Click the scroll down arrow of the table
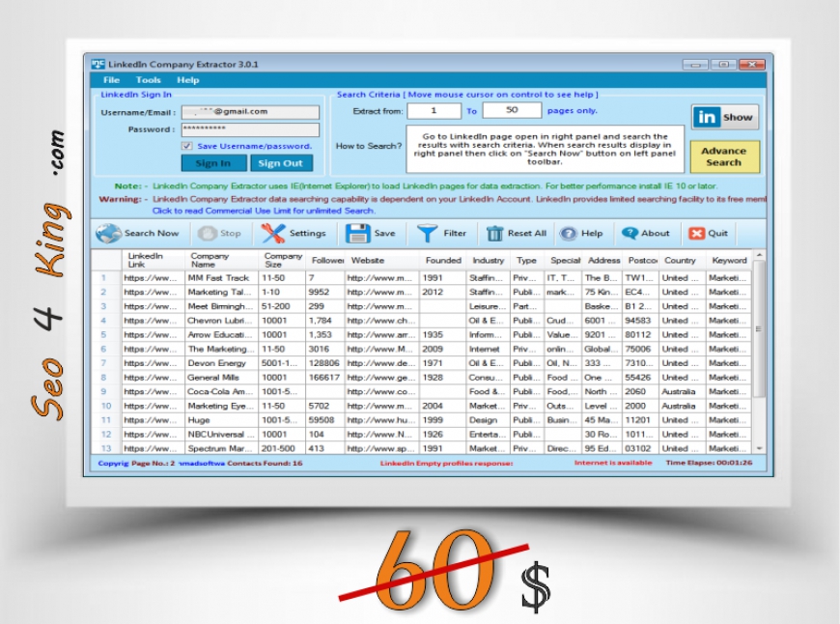Image resolution: width=840 pixels, height=624 pixels. tap(759, 448)
